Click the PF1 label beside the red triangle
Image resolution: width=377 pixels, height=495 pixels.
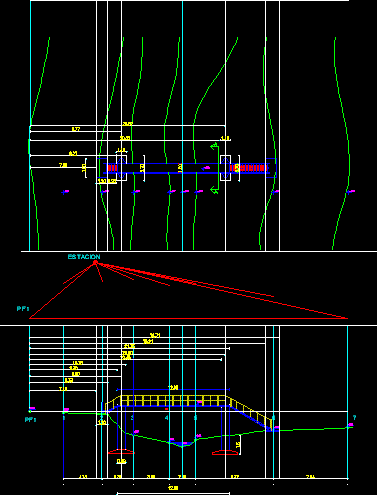pyautogui.click(x=23, y=309)
